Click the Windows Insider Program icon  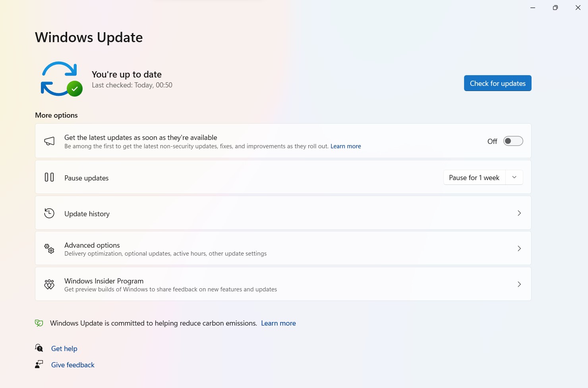tap(49, 284)
